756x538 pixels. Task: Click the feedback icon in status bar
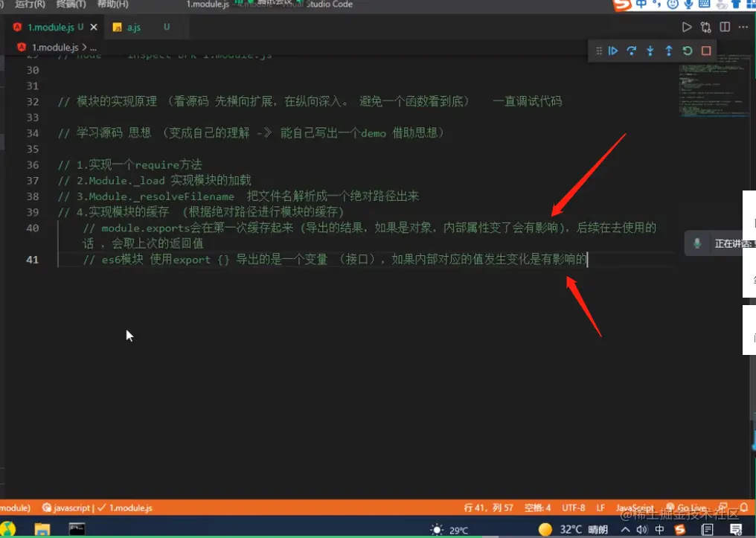tap(723, 507)
